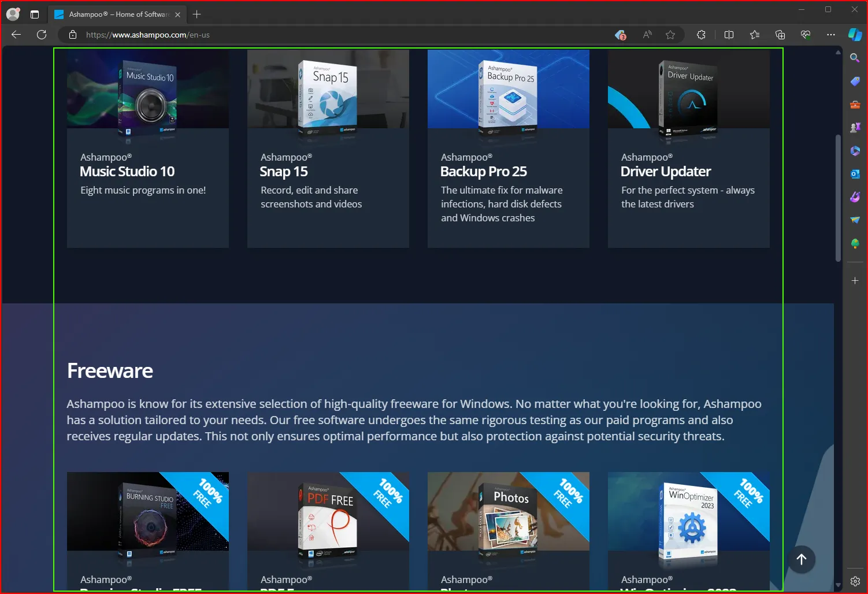The height and width of the screenshot is (594, 868).
Task: Maximize the browser window
Action: tap(828, 9)
